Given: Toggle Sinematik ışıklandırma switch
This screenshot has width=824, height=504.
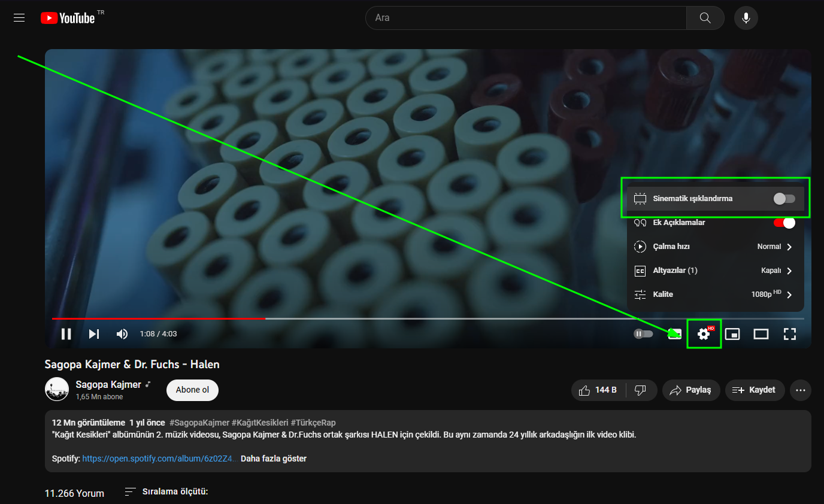Looking at the screenshot, I should click(784, 199).
